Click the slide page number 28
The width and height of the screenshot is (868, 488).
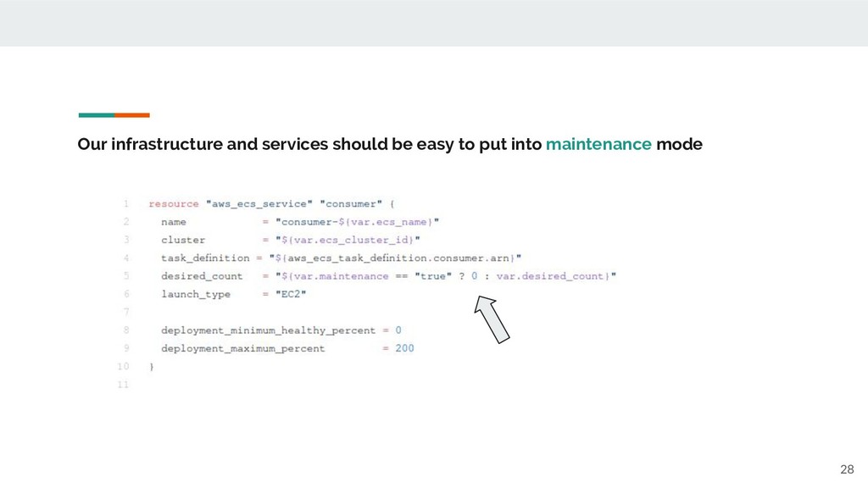847,469
